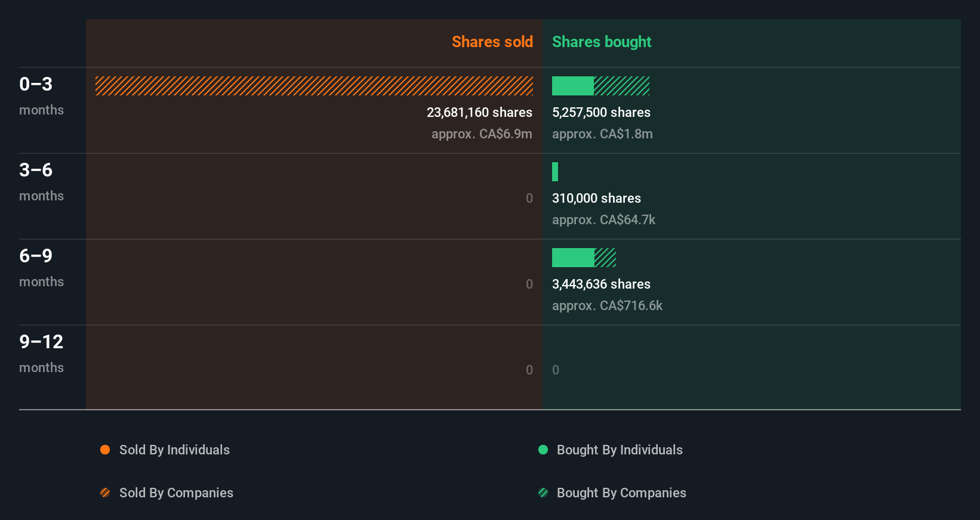Click the zero sold value in 3–6 months row
Screen dimensions: 980x520
[529, 198]
